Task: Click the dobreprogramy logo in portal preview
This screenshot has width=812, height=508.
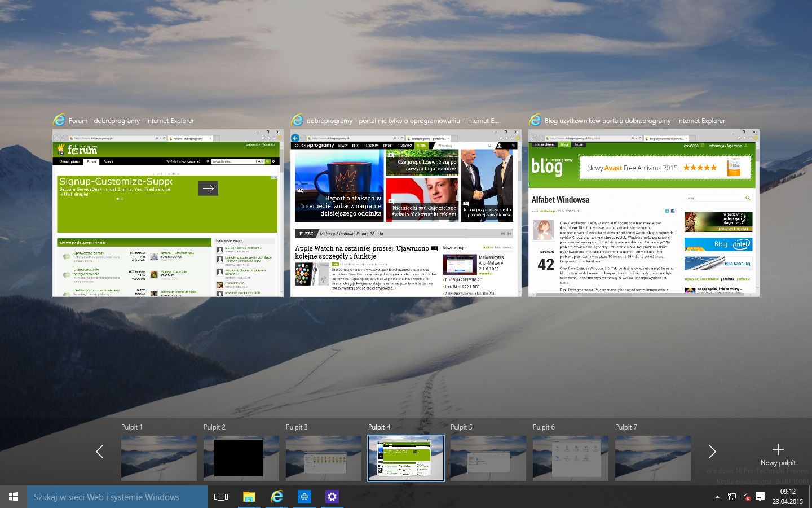Action: [315, 146]
